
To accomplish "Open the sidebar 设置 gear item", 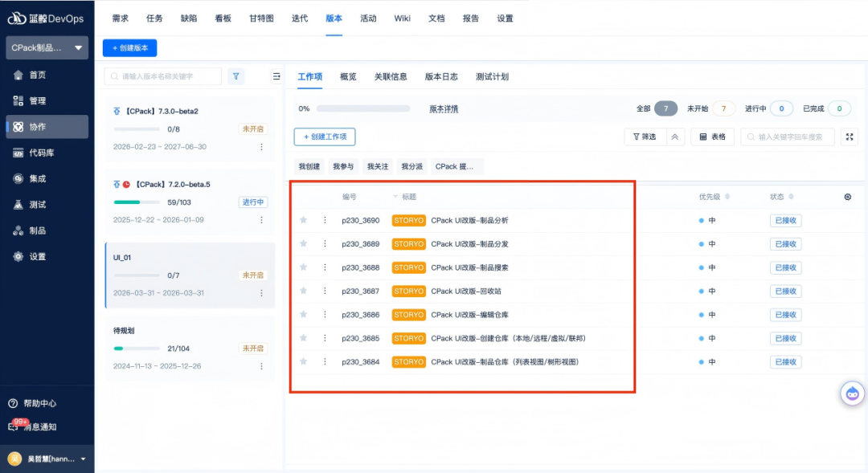I will (x=47, y=257).
